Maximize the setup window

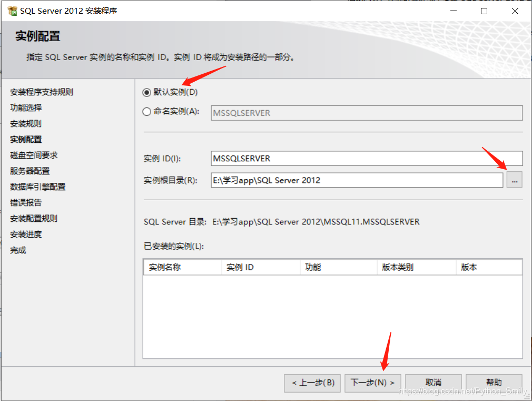click(484, 11)
